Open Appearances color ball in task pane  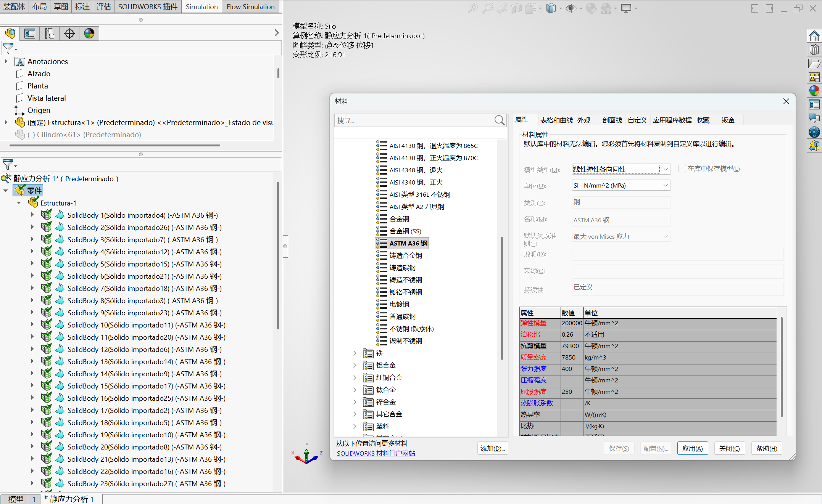pyautogui.click(x=814, y=91)
